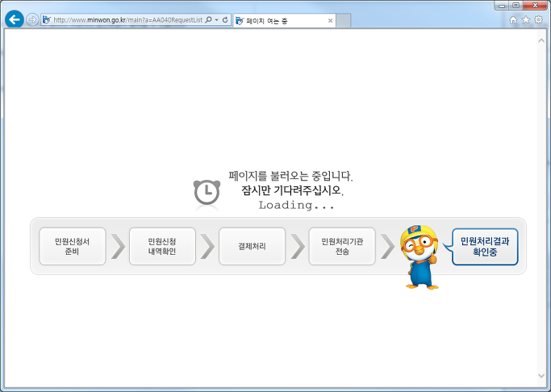Minimize the browser window
The width and height of the screenshot is (551, 392).
[x=502, y=6]
